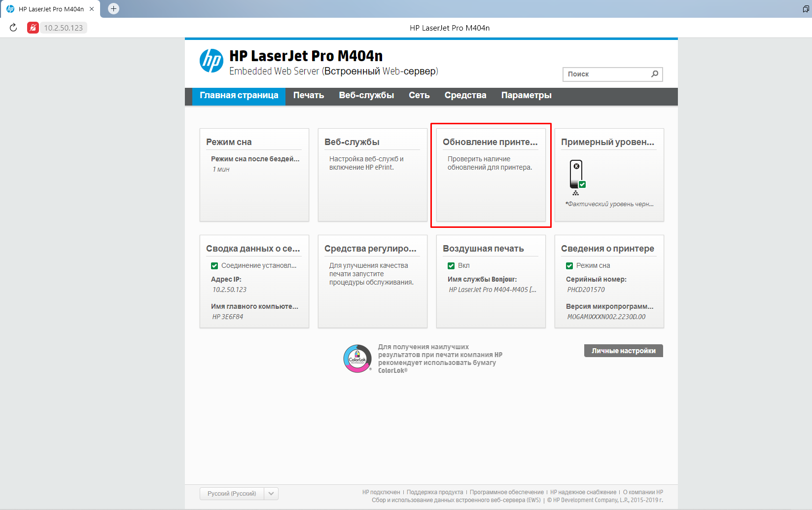This screenshot has height=510, width=812.
Task: Click the connection established check mark
Action: [x=214, y=266]
